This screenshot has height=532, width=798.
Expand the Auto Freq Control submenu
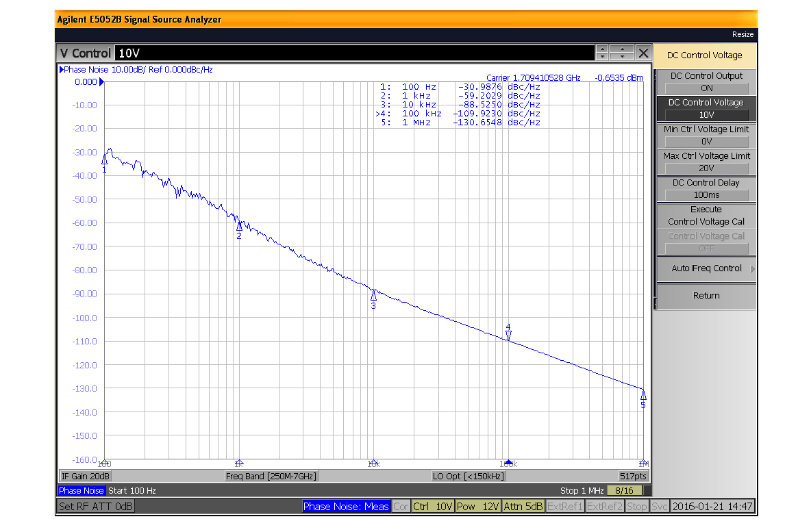(x=706, y=268)
